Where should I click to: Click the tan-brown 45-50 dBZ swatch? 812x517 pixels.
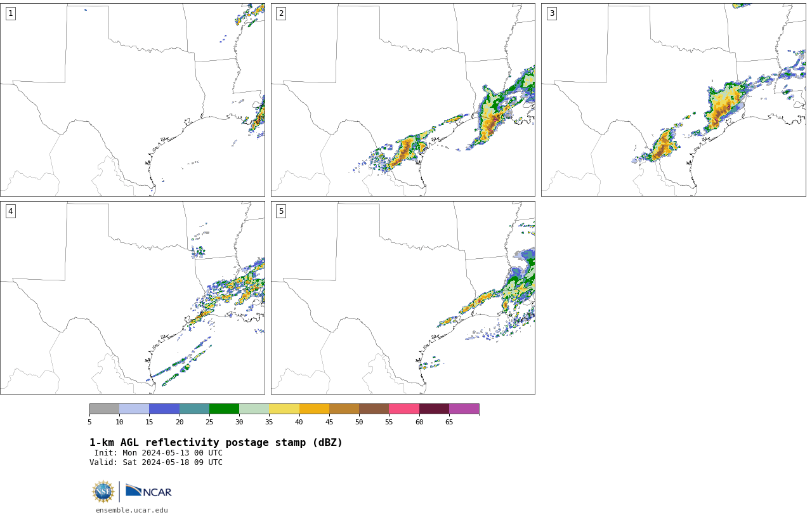(344, 409)
